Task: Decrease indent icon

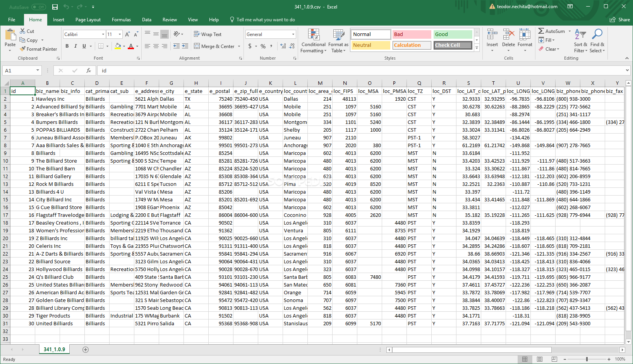Action: pos(177,46)
